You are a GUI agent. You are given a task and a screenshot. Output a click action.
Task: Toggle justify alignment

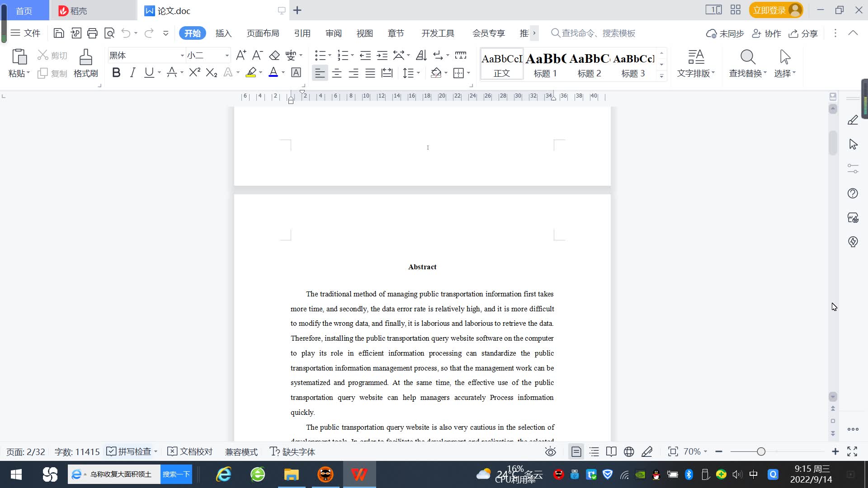pyautogui.click(x=370, y=73)
